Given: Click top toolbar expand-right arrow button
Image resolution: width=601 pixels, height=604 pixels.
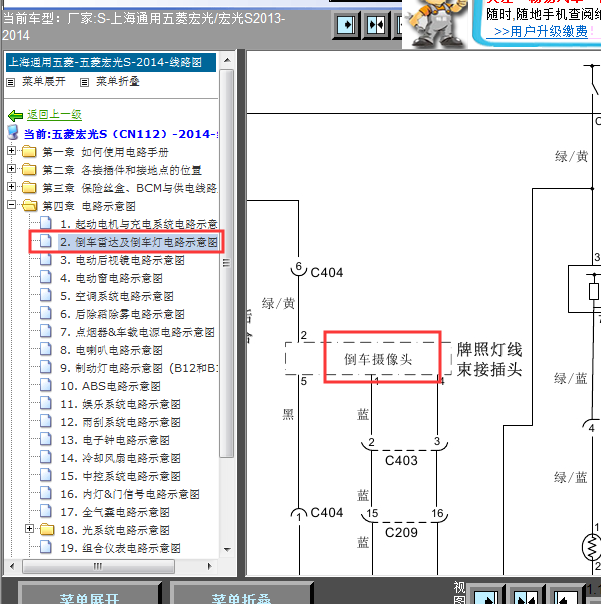Looking at the screenshot, I should click(346, 25).
